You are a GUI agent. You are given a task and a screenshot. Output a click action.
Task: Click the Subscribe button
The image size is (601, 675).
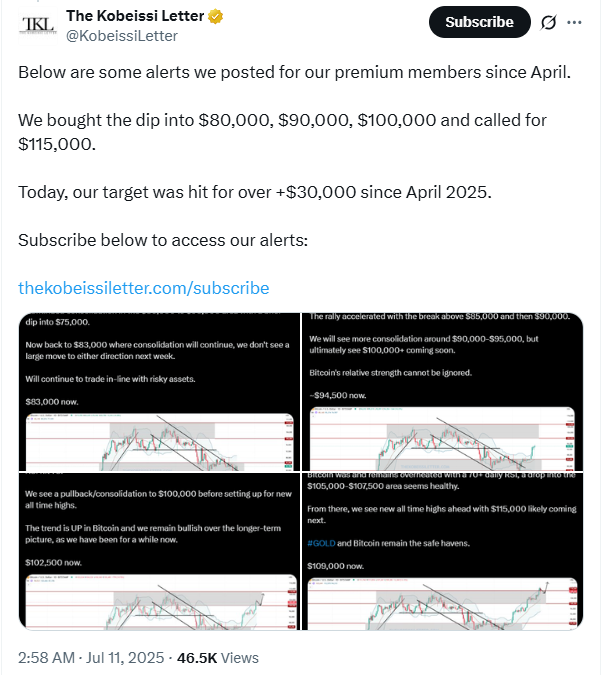[x=480, y=22]
